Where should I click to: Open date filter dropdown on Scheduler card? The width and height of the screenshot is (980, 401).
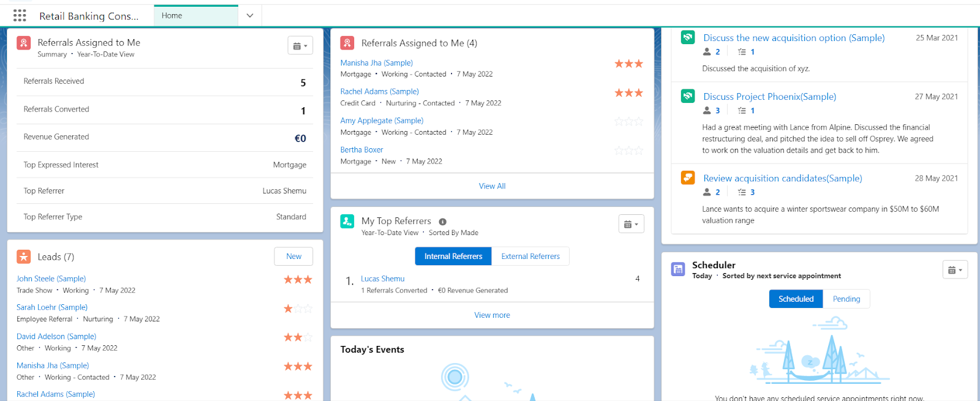[x=955, y=269]
